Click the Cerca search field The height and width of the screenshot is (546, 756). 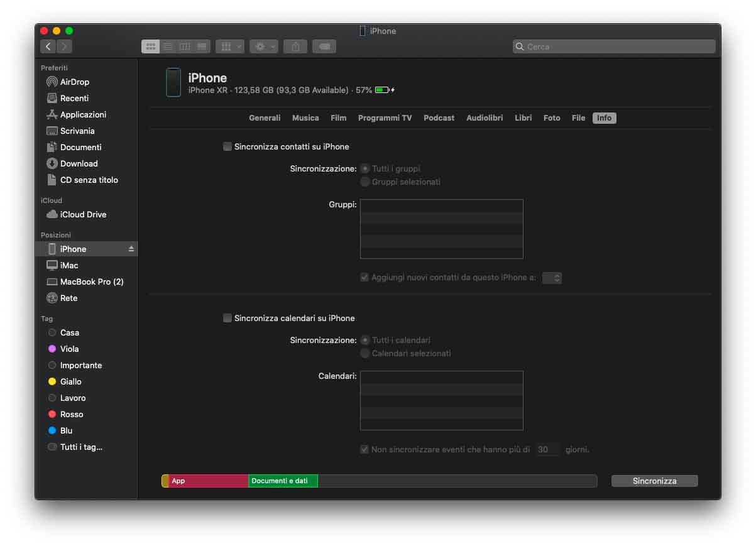coord(614,46)
